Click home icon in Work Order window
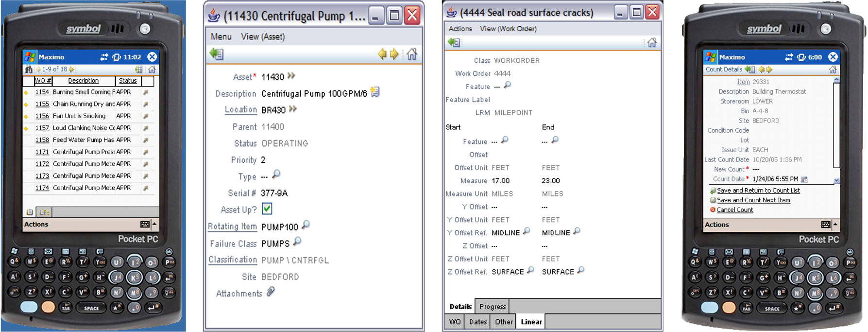 (652, 43)
